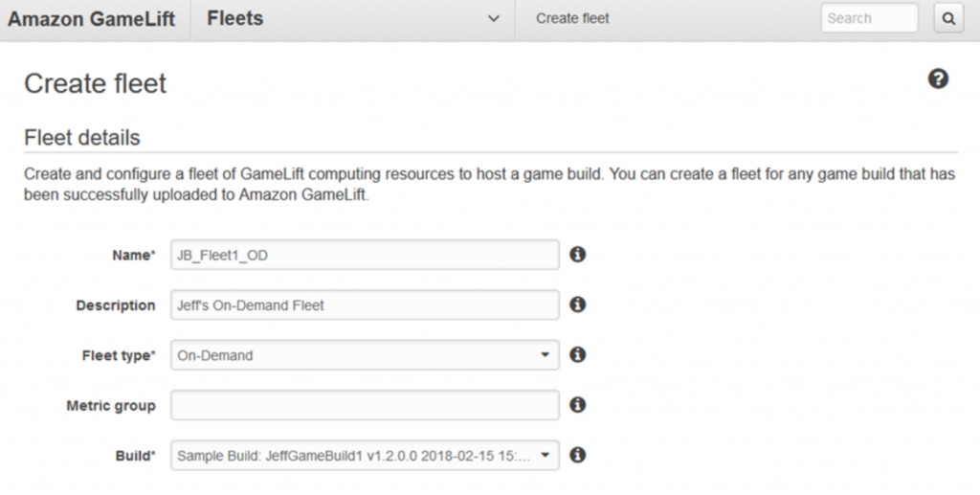
Task: Click the search magnifier button
Action: click(948, 18)
